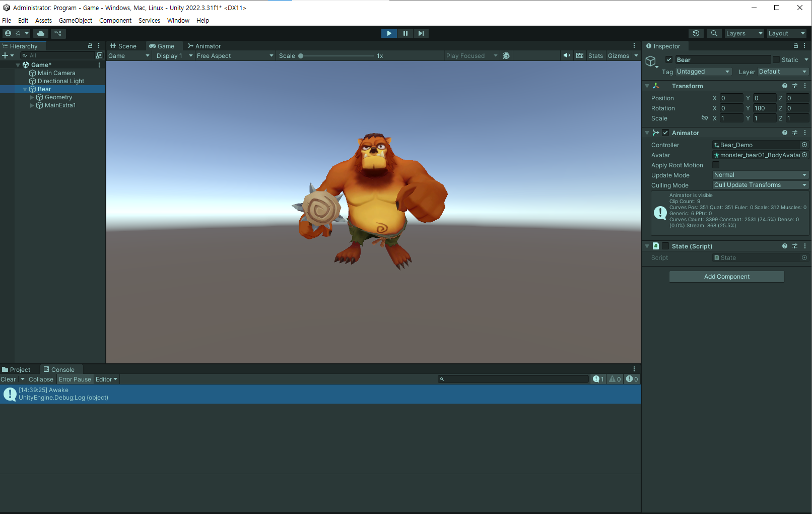Click the Add Component button

point(726,277)
